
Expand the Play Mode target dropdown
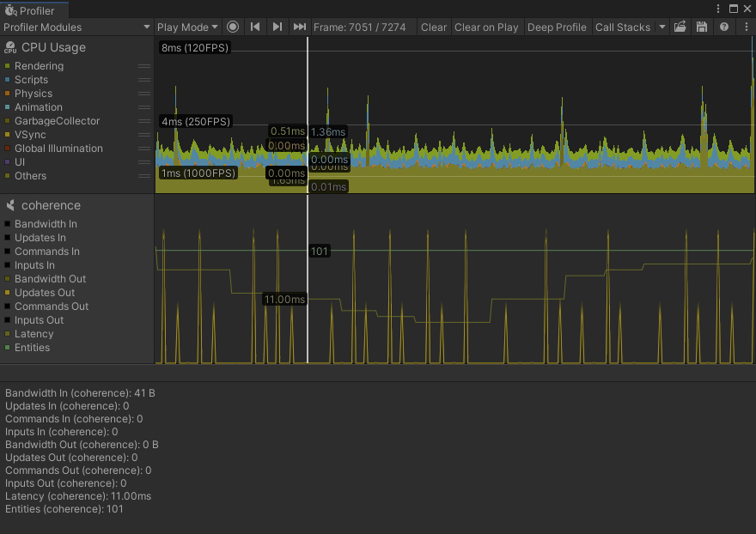pos(187,27)
